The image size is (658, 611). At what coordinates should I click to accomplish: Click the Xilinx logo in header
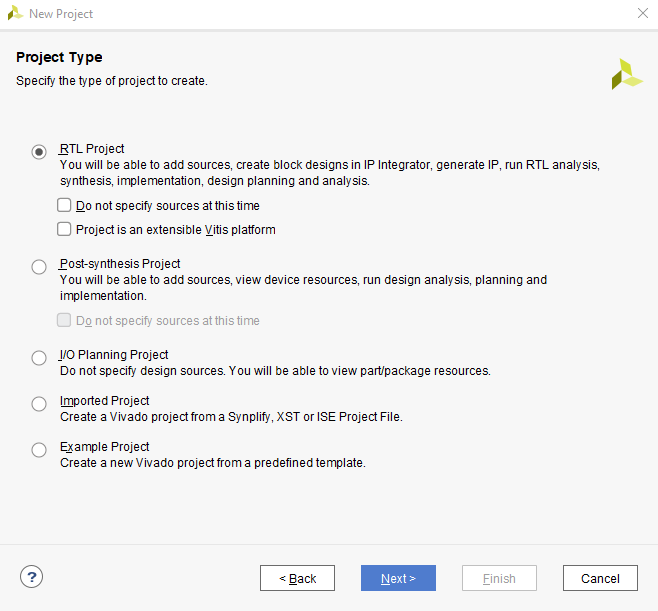tap(627, 74)
